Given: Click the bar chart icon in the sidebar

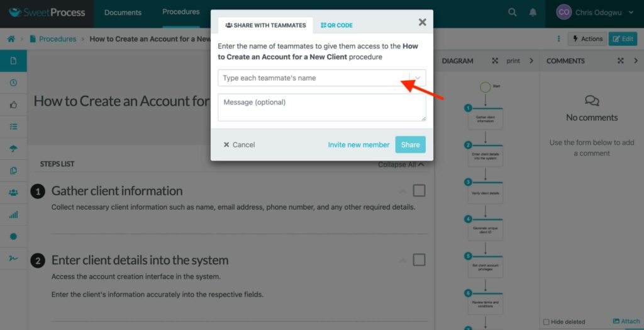Looking at the screenshot, I should point(13,215).
